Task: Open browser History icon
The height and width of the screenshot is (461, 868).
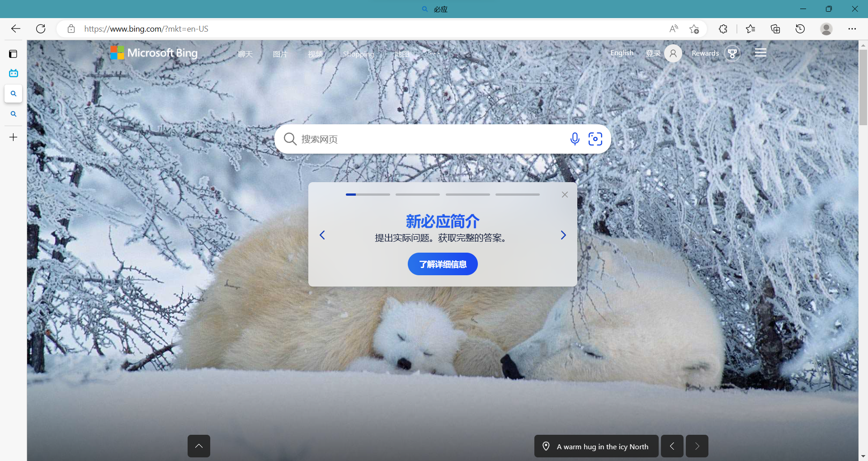Action: (800, 29)
